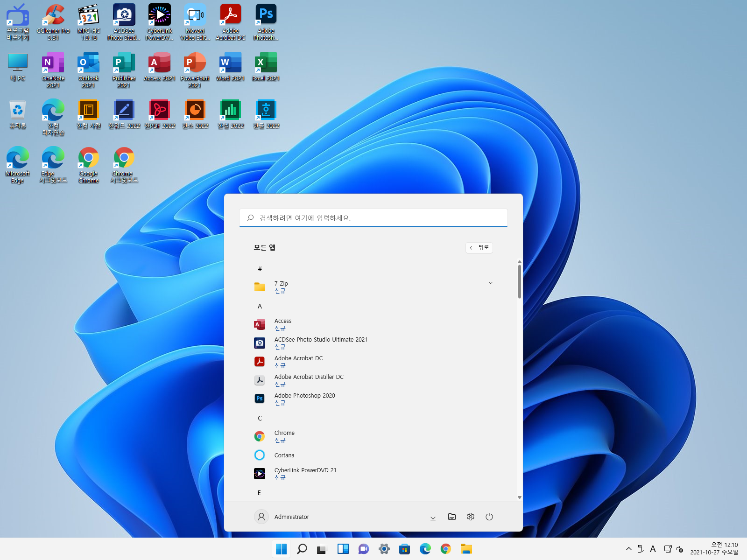
Task: Open Adobe Acrobat DC desktop icon
Action: [x=231, y=22]
